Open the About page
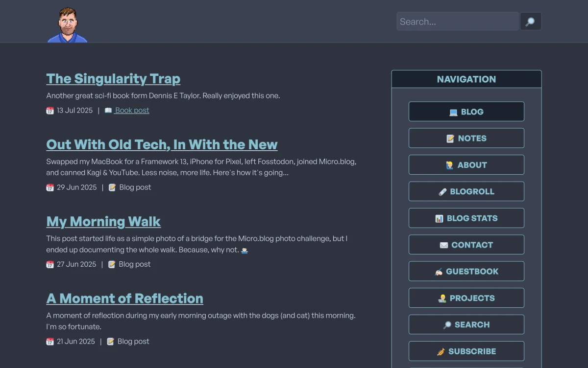 [x=466, y=165]
